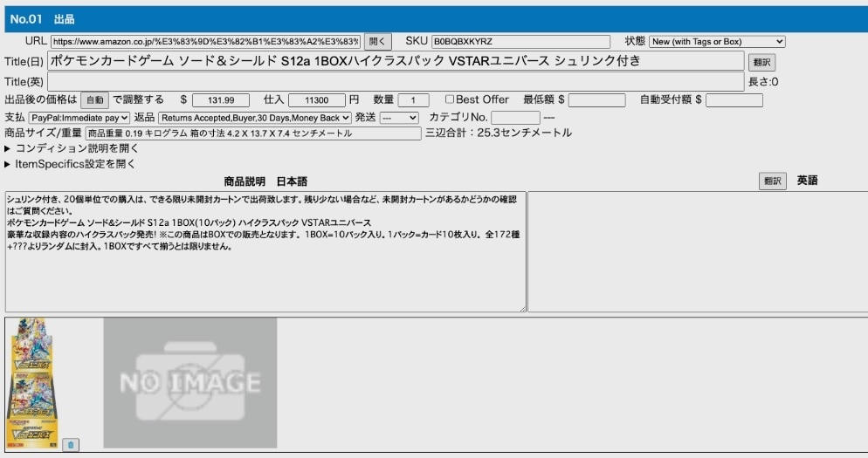Click 翻訳 button above English description
Screen dimensions: 868x458
[x=772, y=181]
